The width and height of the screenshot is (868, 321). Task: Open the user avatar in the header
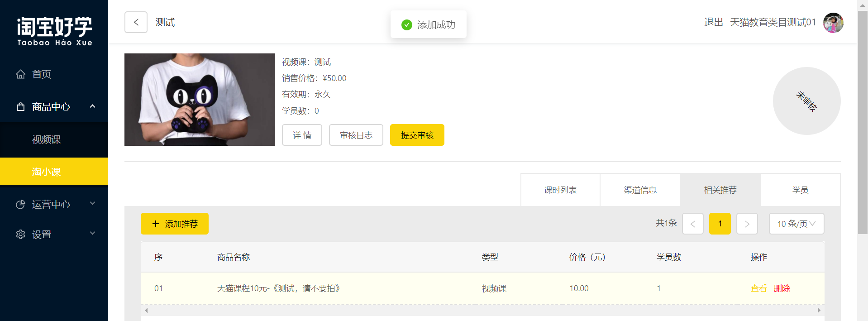click(833, 23)
